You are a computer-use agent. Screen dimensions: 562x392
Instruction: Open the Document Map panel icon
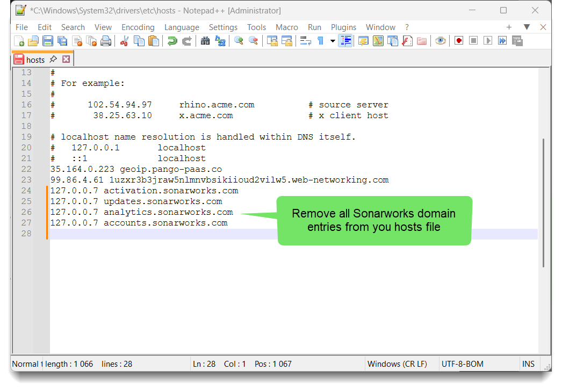[378, 41]
